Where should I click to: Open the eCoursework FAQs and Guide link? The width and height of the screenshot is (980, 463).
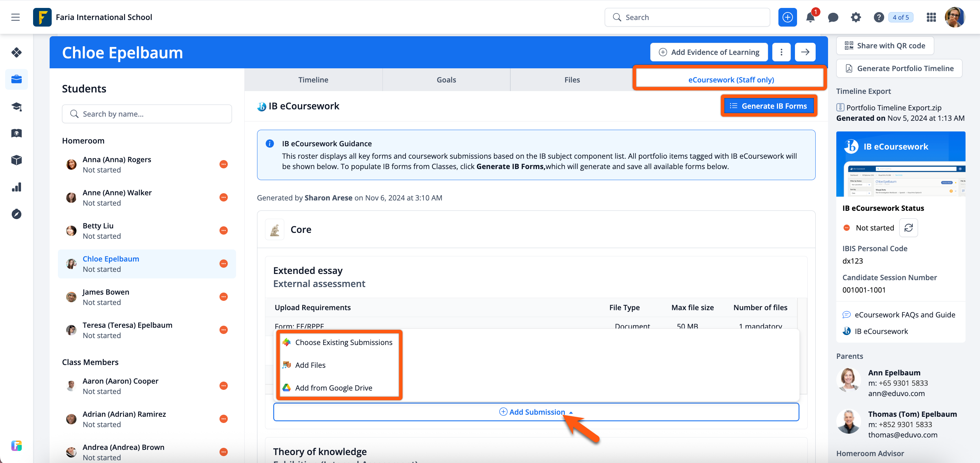[904, 315]
